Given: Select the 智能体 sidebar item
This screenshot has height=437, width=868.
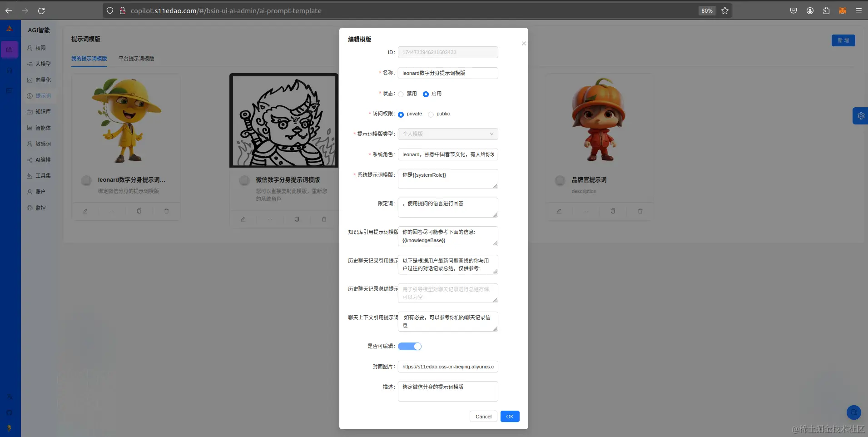Looking at the screenshot, I should click(41, 128).
